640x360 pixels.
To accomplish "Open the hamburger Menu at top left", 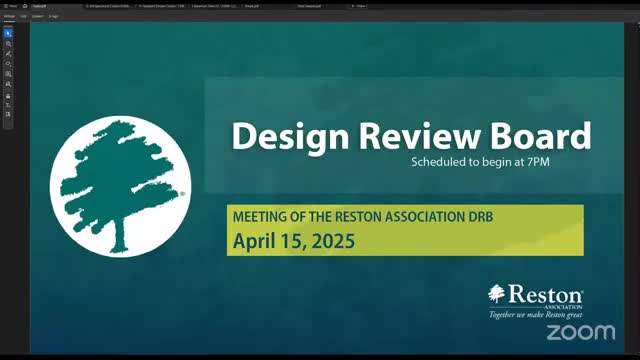I will pos(10,6).
